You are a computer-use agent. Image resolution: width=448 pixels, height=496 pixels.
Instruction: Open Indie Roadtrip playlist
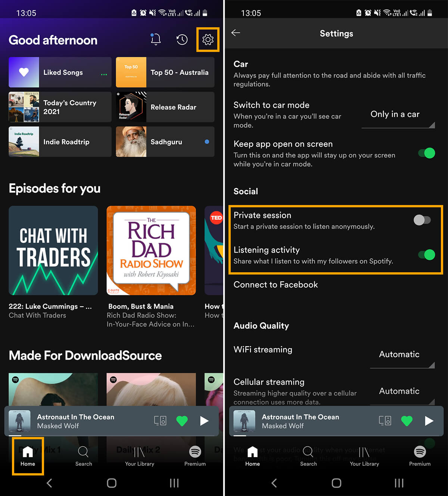[x=60, y=142]
